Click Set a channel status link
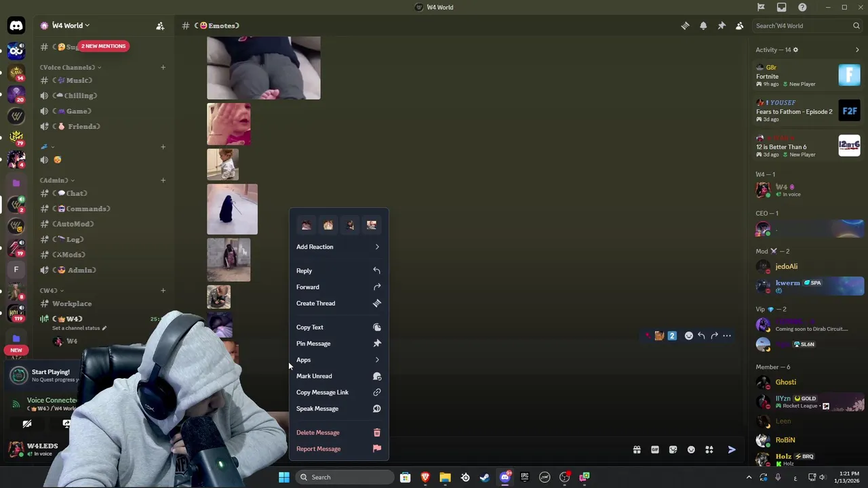The width and height of the screenshot is (868, 488). pos(79,328)
